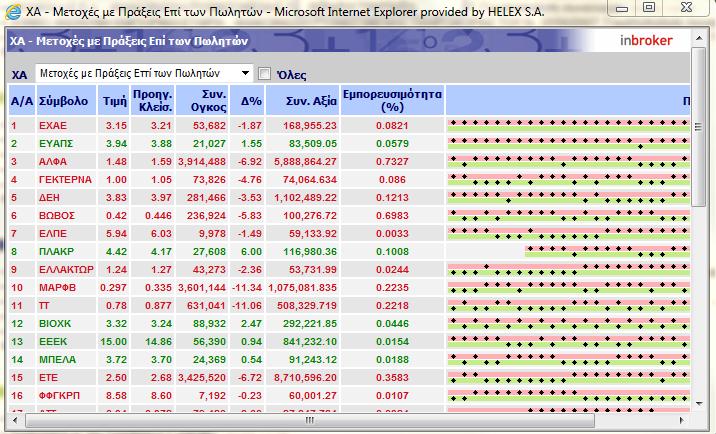The width and height of the screenshot is (716, 434).
Task: Sort by the Α/Α column header
Action: 22,101
